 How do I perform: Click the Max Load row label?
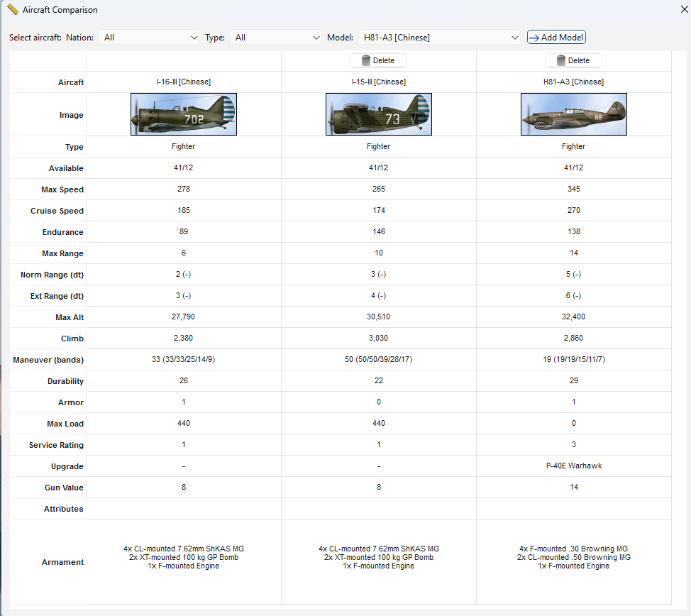click(65, 424)
